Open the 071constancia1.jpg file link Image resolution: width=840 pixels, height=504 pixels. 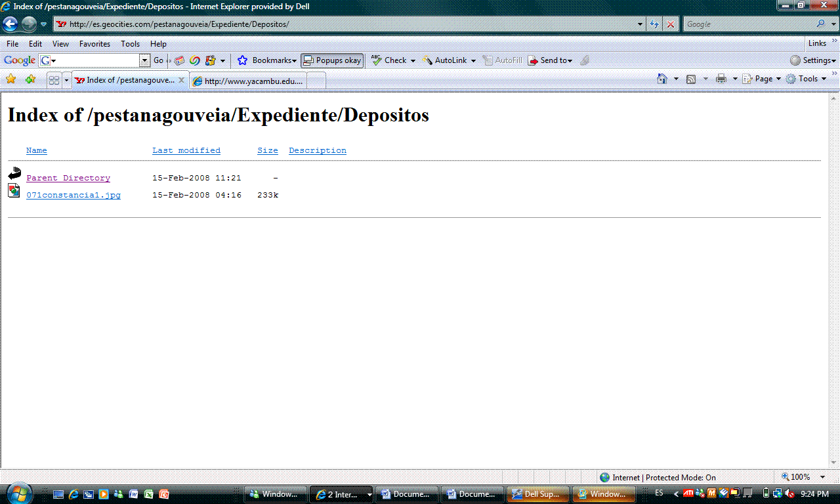pyautogui.click(x=73, y=195)
